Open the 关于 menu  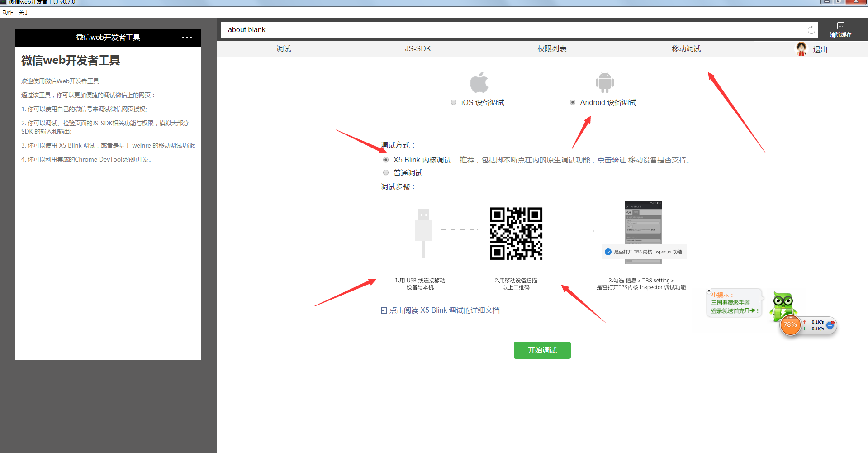pos(24,13)
